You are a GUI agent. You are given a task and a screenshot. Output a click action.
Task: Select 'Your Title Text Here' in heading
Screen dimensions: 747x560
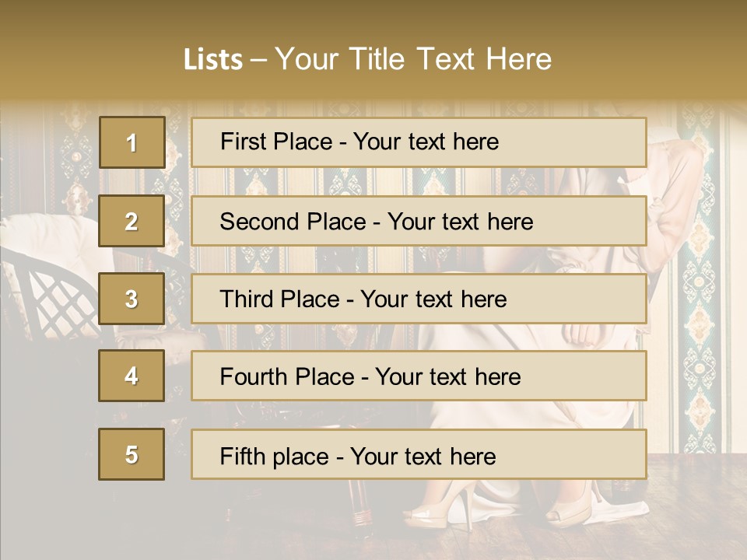point(413,59)
